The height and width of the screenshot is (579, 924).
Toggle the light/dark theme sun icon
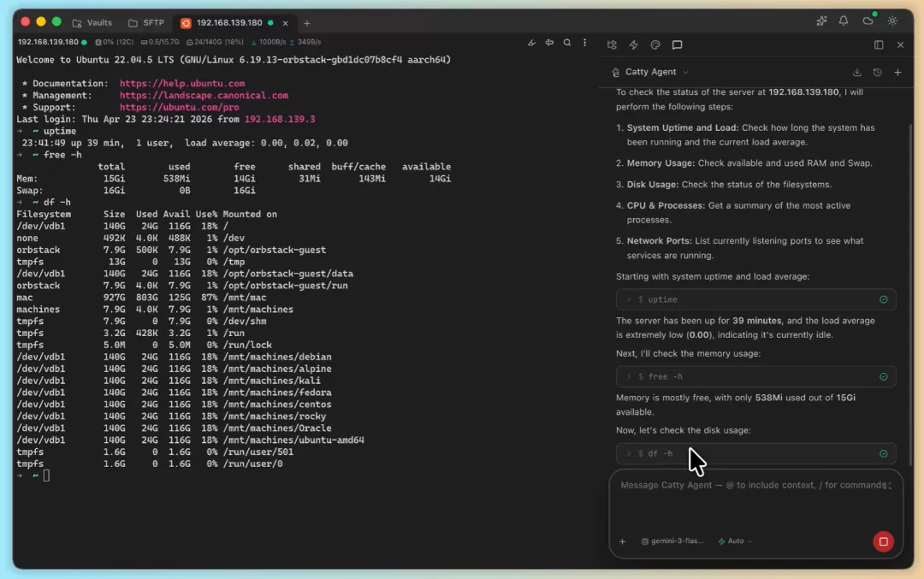tap(892, 21)
